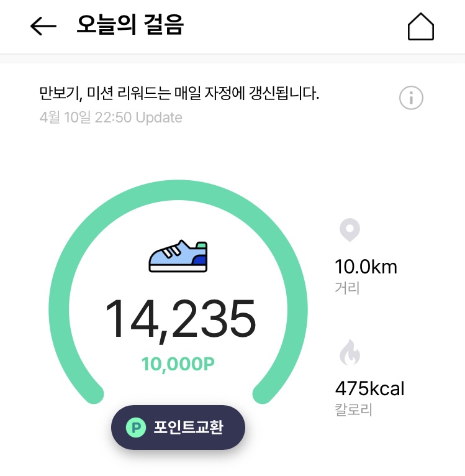Screen dimensions: 465x476
Task: Click the flame calorie icon
Action: pos(350,354)
